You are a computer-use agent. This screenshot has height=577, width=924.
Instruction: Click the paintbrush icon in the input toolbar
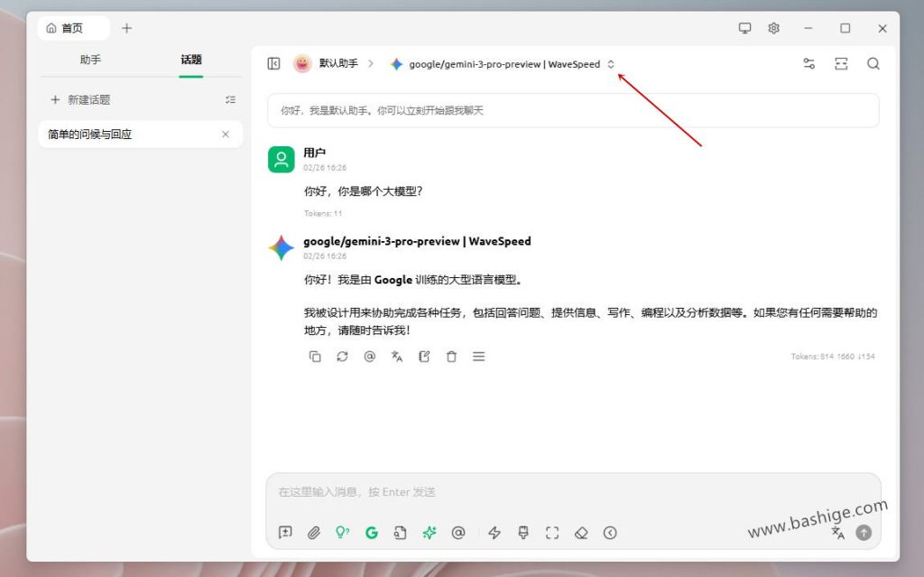[522, 533]
